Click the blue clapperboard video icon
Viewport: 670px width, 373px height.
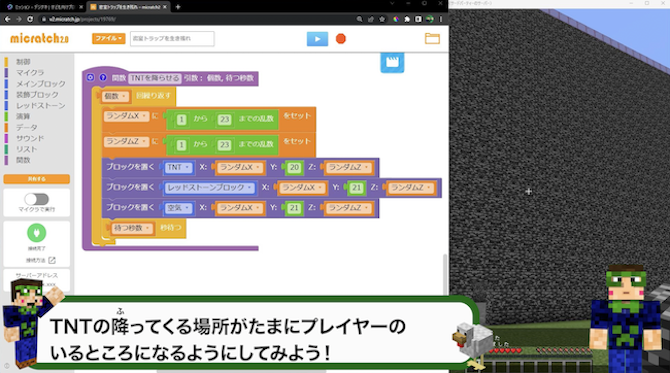(x=392, y=62)
